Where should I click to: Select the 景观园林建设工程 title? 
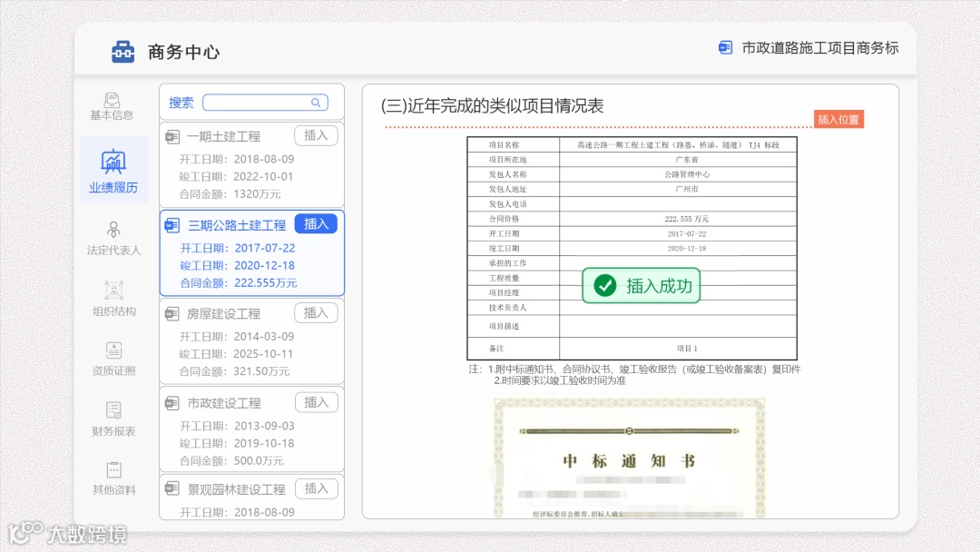(236, 489)
